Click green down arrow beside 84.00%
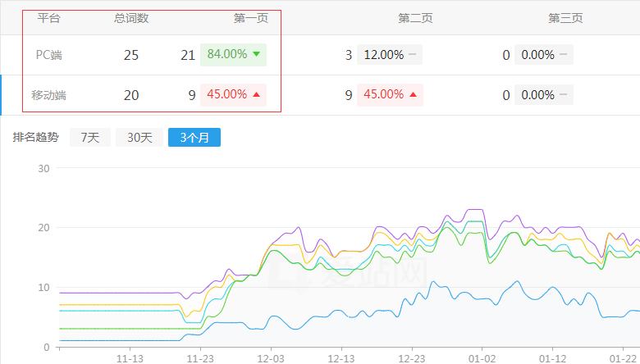 pyautogui.click(x=257, y=55)
